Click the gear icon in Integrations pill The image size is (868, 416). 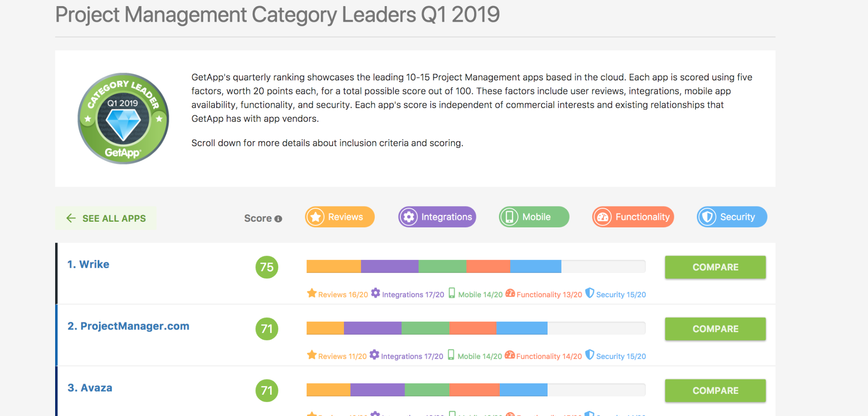point(409,217)
